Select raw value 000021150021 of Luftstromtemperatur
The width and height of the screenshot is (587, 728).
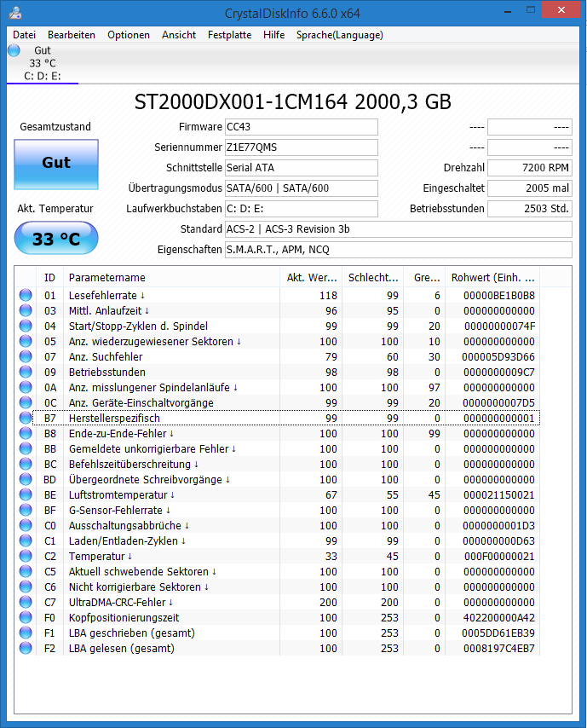pyautogui.click(x=499, y=494)
